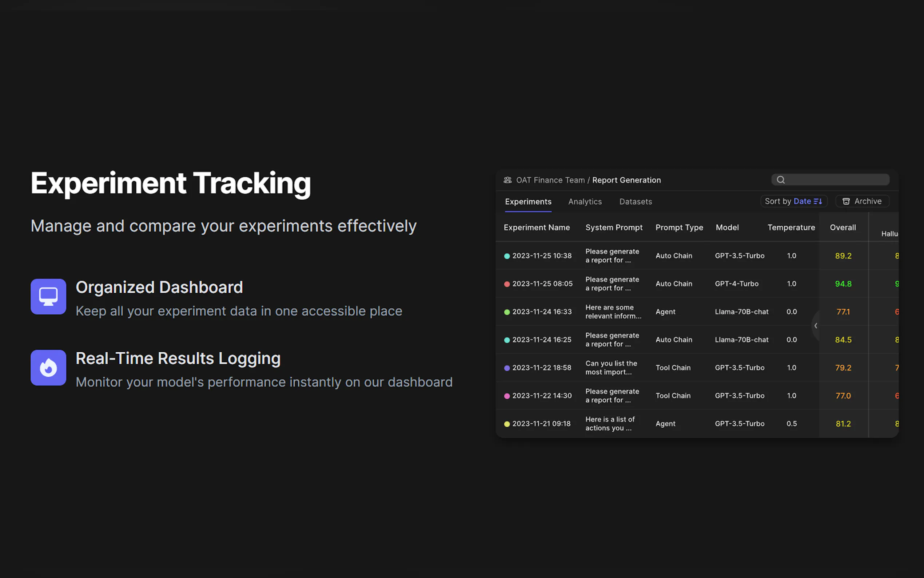The image size is (924, 578).
Task: Switch to the Analytics tab
Action: tap(585, 202)
